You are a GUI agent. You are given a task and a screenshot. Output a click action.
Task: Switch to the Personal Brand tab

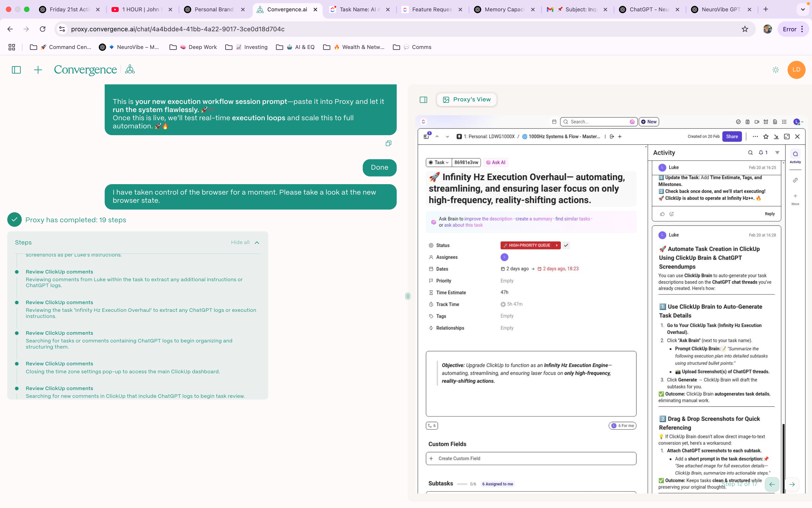point(214,9)
